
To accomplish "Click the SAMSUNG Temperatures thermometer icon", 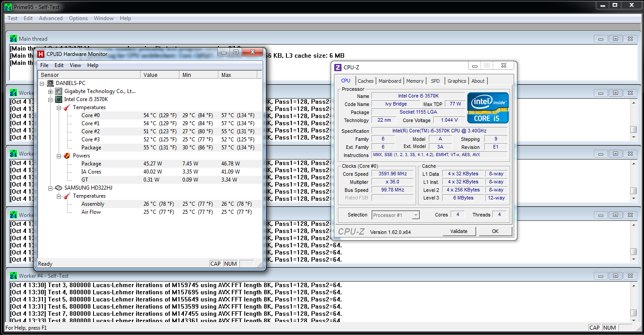I will click(67, 196).
